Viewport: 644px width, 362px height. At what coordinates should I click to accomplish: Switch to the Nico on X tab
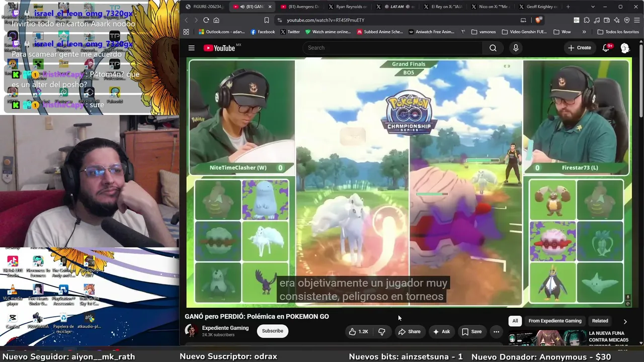tap(490, 7)
